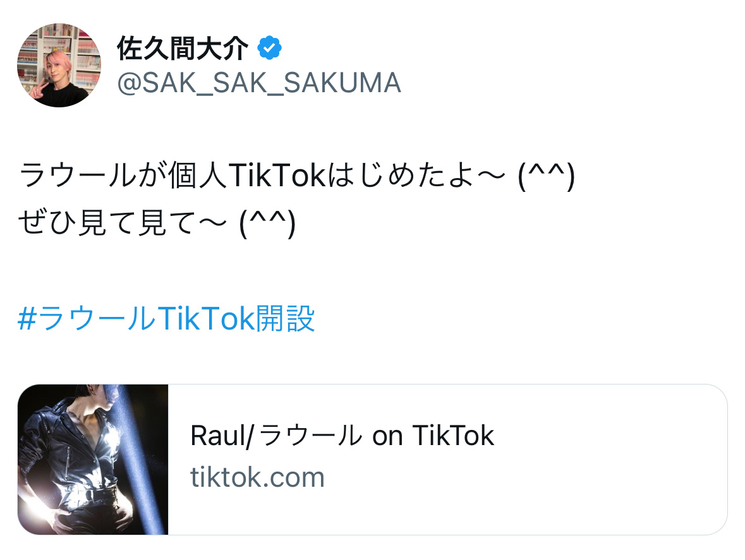Select the 'Raul/ラウール on TikTok' card title
Viewport: 745px width, 560px height.
[342, 436]
